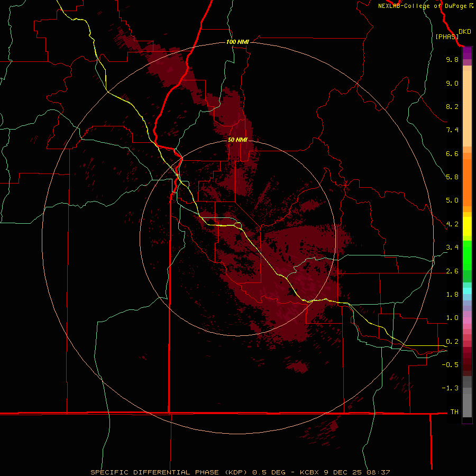The height and width of the screenshot is (476, 476).
Task: Click the -0.5 scale label
Action: 450,365
